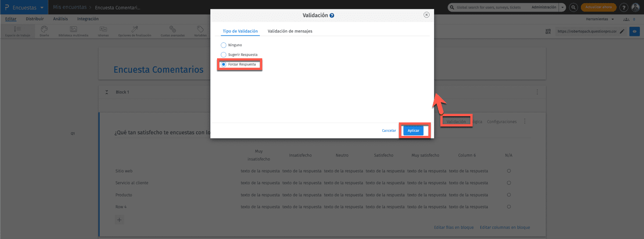
Task: Click the Aplicar button
Action: click(x=414, y=130)
